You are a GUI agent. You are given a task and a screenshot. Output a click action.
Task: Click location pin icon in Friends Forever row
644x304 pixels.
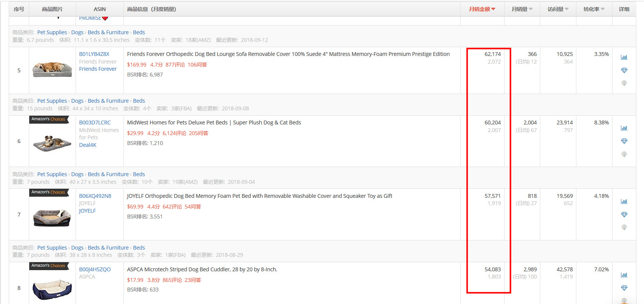(x=624, y=83)
